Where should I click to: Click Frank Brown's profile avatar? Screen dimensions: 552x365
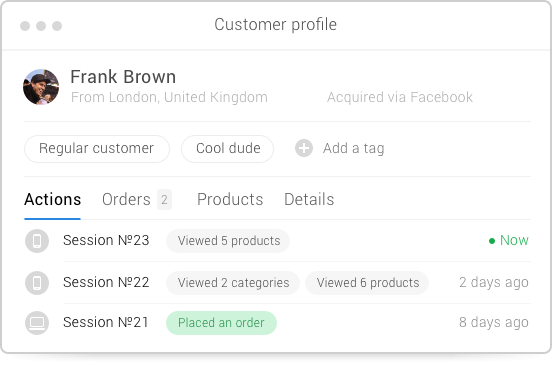pyautogui.click(x=41, y=87)
